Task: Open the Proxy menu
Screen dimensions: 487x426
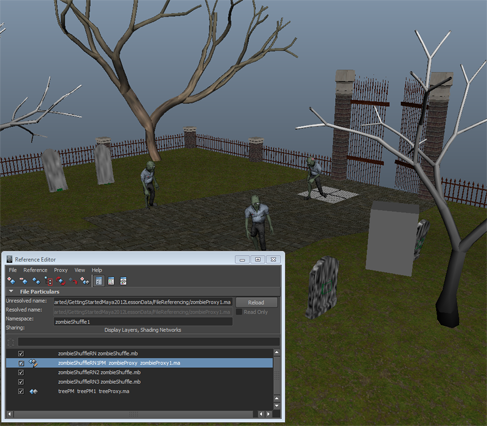Action: (x=61, y=270)
